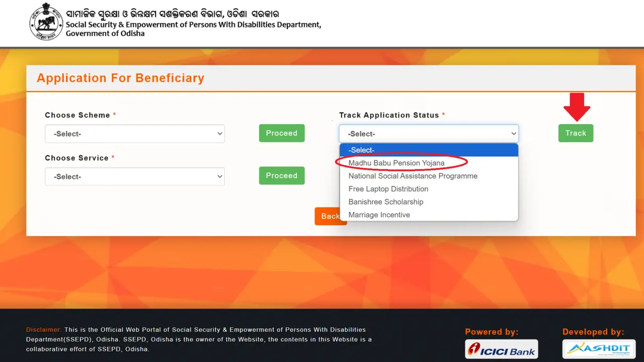This screenshot has width=644, height=362.
Task: Select Banishree Scholarship option
Action: (x=385, y=202)
